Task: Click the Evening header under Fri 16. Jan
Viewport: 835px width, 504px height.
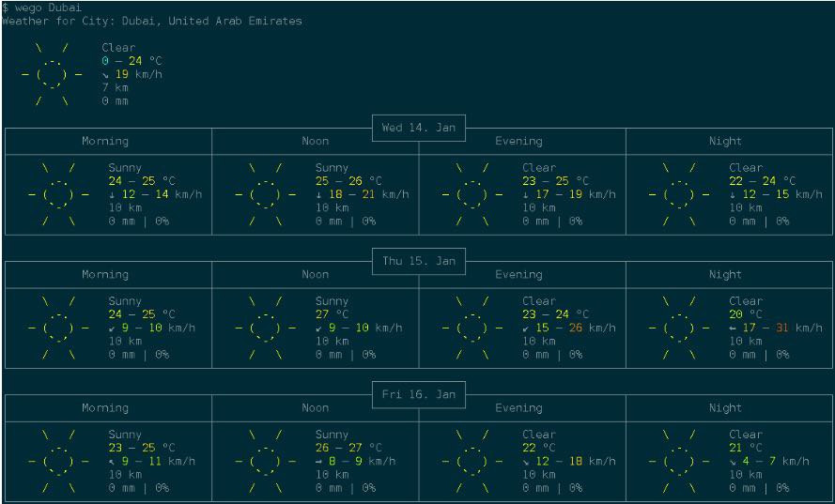Action: [x=518, y=408]
